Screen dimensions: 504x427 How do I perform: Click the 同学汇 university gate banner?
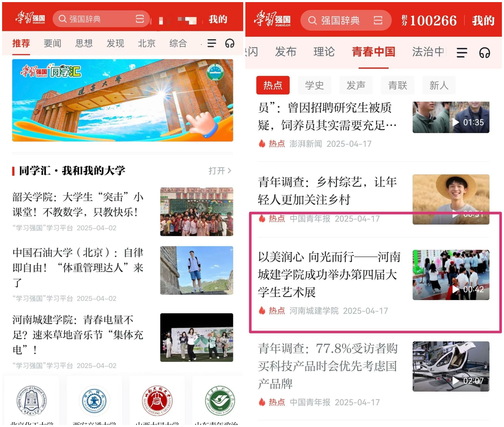tap(123, 100)
